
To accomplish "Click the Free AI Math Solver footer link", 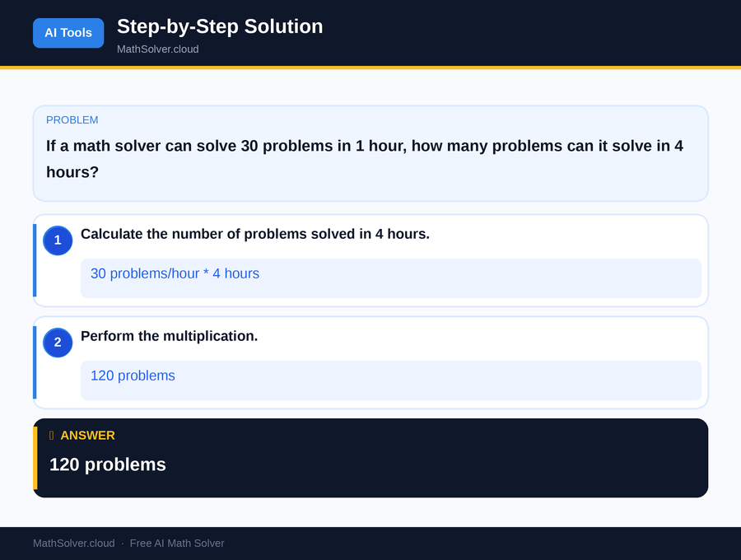I will [x=177, y=543].
